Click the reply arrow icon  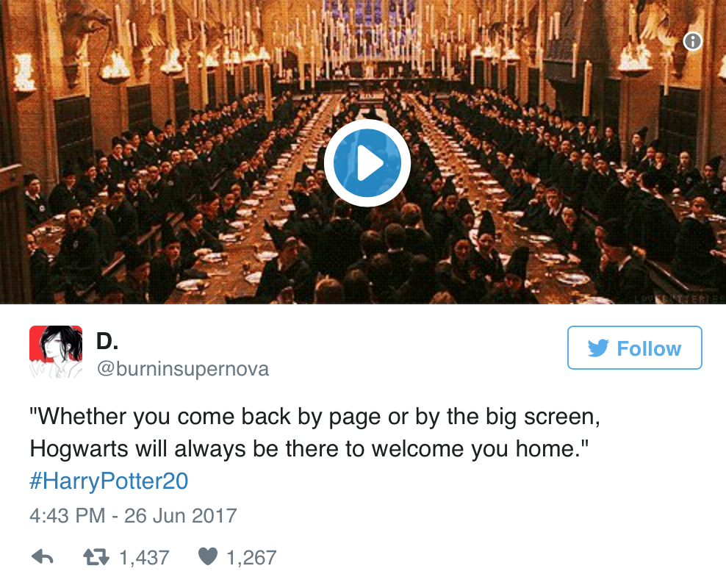pyautogui.click(x=43, y=557)
